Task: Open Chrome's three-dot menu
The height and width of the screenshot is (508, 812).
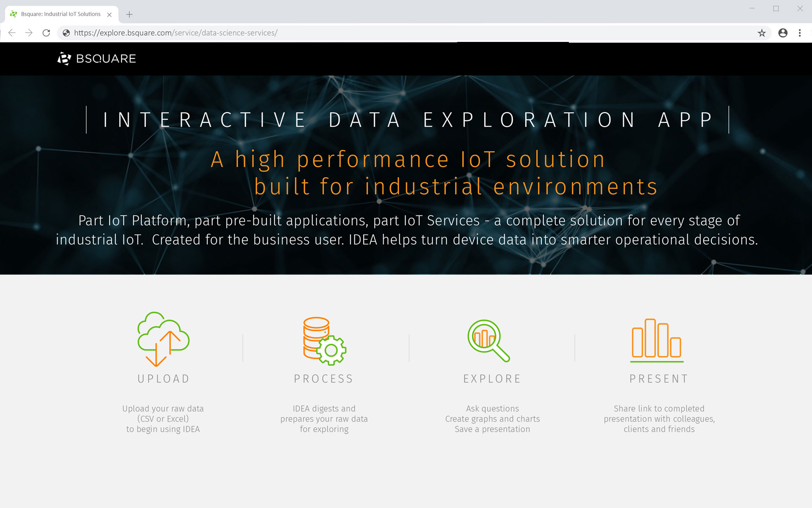Action: [799, 33]
